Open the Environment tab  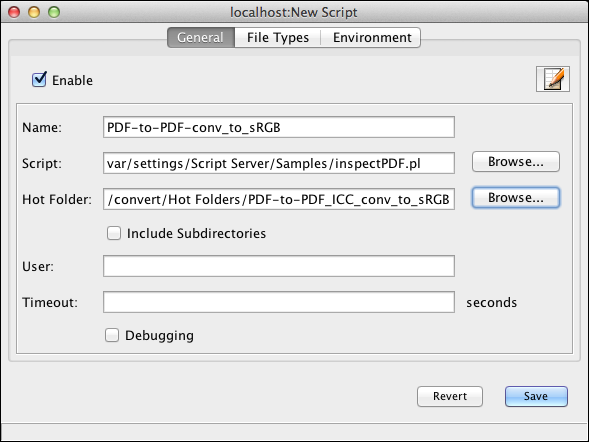click(372, 38)
